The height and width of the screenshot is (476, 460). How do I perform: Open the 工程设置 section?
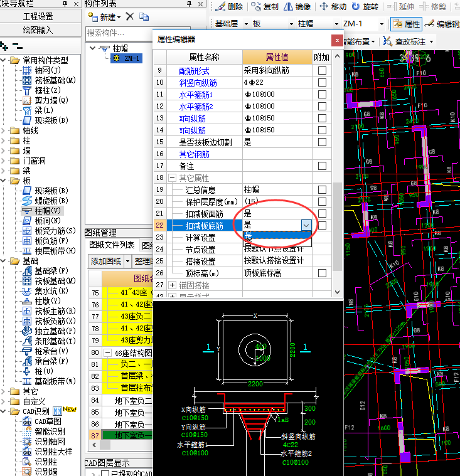pyautogui.click(x=38, y=16)
